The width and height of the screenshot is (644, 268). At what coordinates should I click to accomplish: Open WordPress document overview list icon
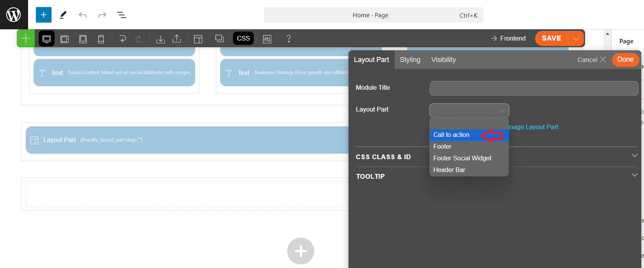(x=122, y=15)
